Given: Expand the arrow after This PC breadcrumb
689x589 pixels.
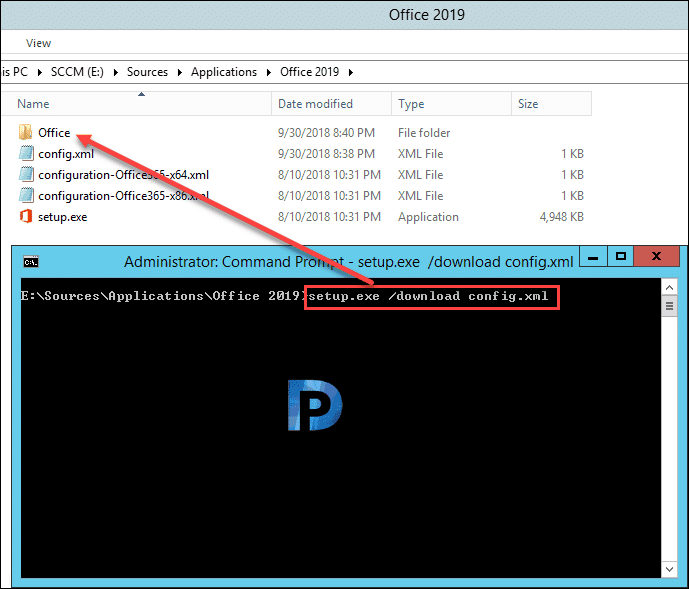Looking at the screenshot, I should click(x=40, y=72).
